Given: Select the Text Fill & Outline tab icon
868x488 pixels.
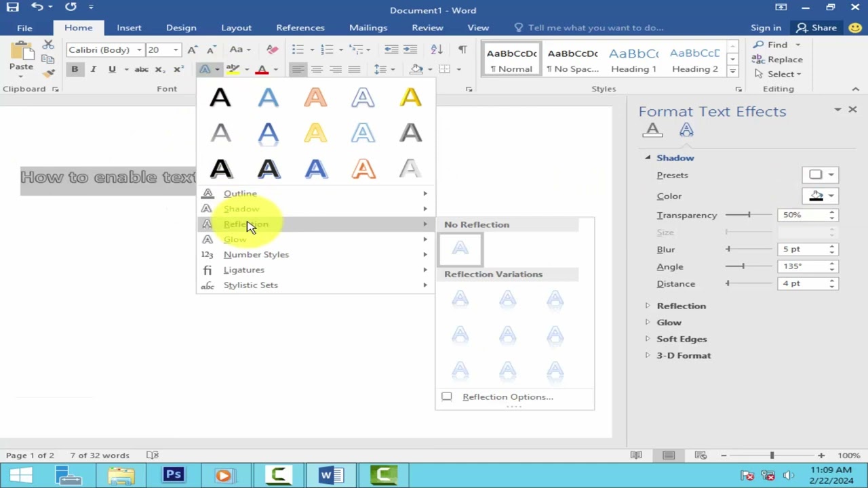Looking at the screenshot, I should [x=652, y=130].
